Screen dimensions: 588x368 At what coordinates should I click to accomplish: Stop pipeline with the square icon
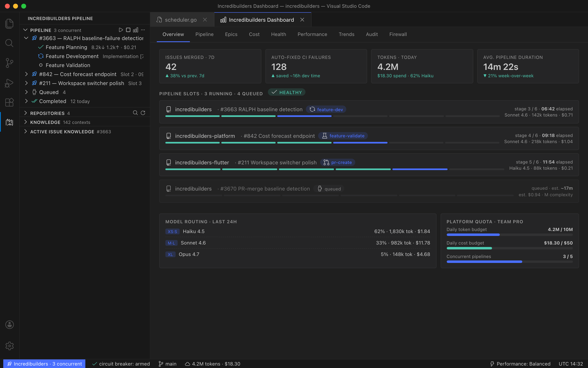click(128, 30)
